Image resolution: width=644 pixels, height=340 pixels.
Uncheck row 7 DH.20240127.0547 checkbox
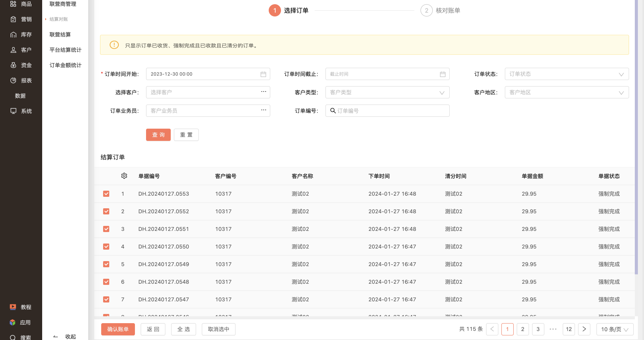106,299
